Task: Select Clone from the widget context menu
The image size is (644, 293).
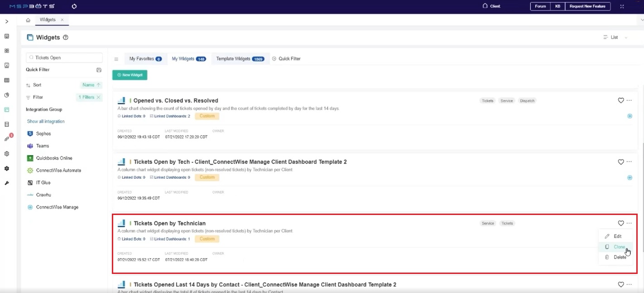Action: coord(619,246)
